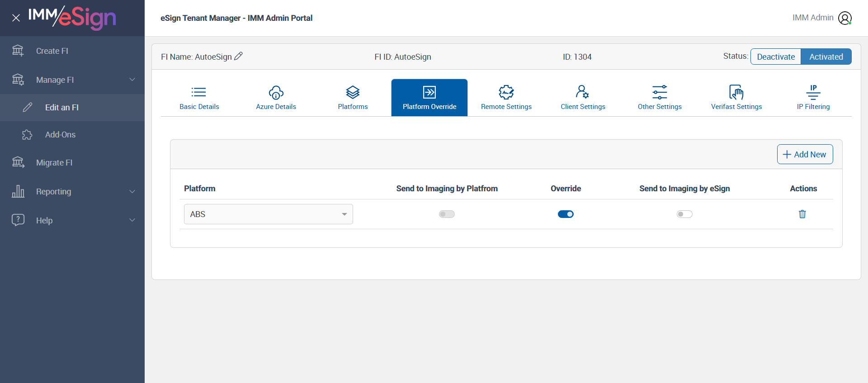868x383 pixels.
Task: Click the IMM Admin username text
Action: pyautogui.click(x=813, y=18)
